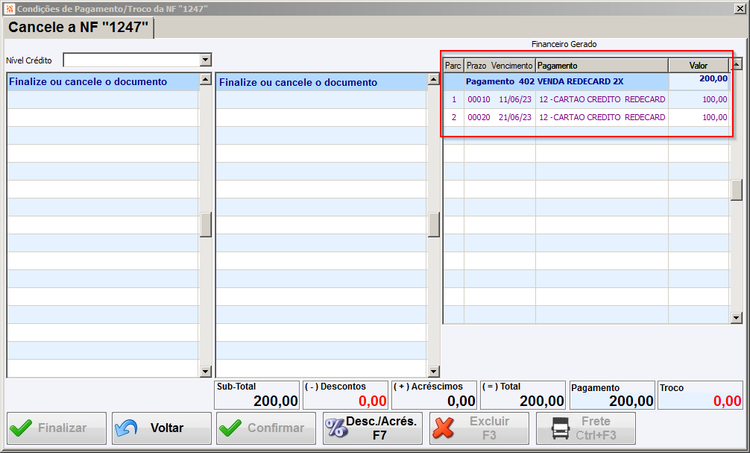Click the 200,00 value in payment header row
Image resolution: width=750 pixels, height=453 pixels.
[x=713, y=78]
